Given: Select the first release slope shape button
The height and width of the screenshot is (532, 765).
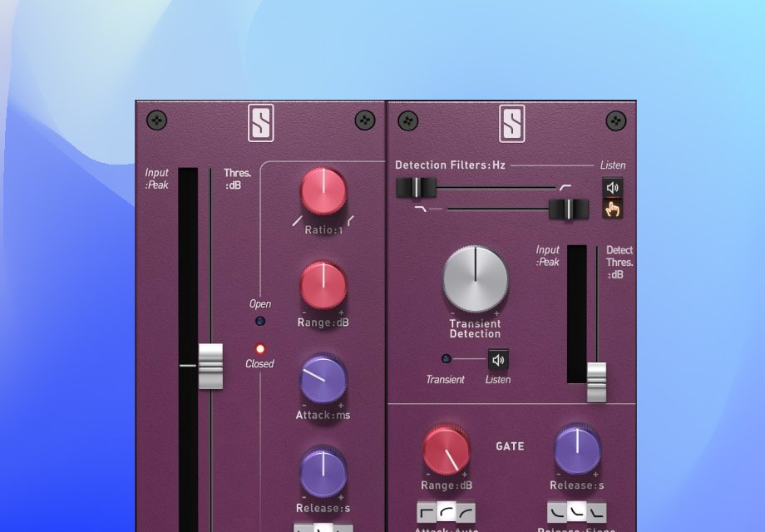Looking at the screenshot, I should tap(556, 512).
